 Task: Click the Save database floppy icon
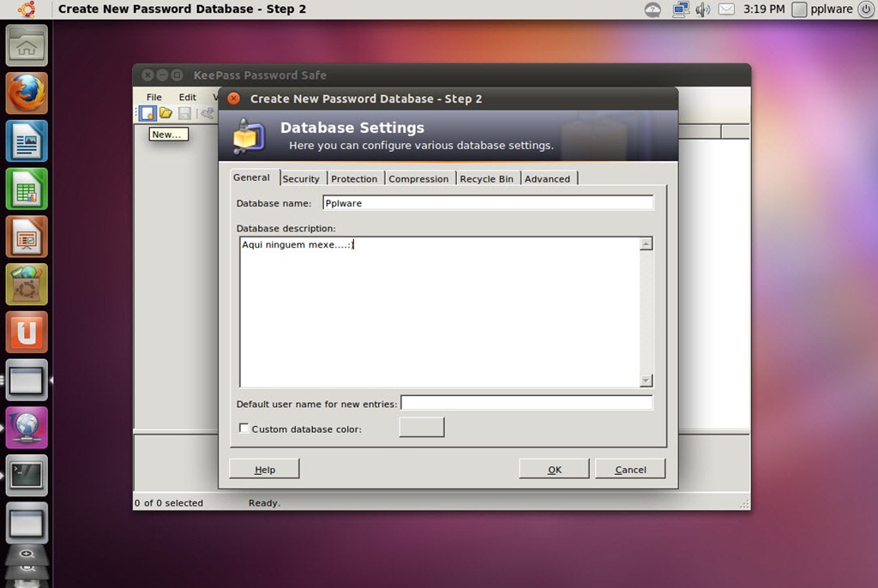click(184, 113)
